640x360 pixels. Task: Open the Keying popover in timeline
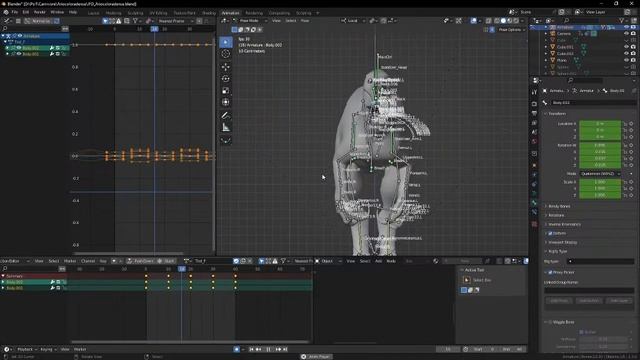(48, 349)
